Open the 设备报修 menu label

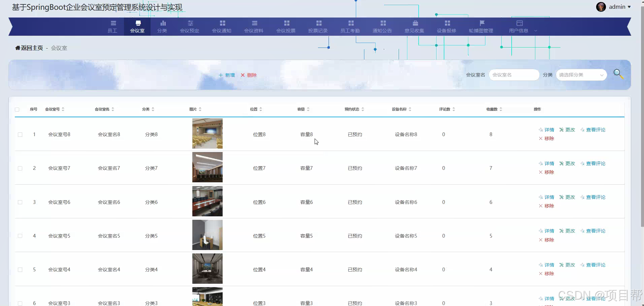point(447,31)
